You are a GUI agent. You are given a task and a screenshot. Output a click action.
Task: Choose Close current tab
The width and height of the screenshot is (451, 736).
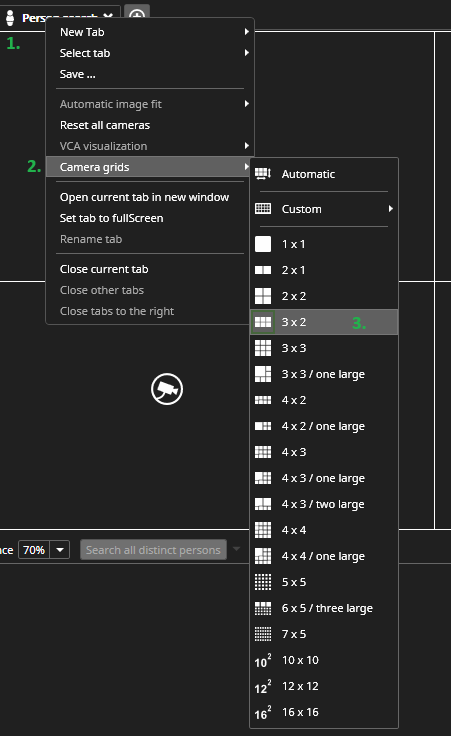coord(104,269)
